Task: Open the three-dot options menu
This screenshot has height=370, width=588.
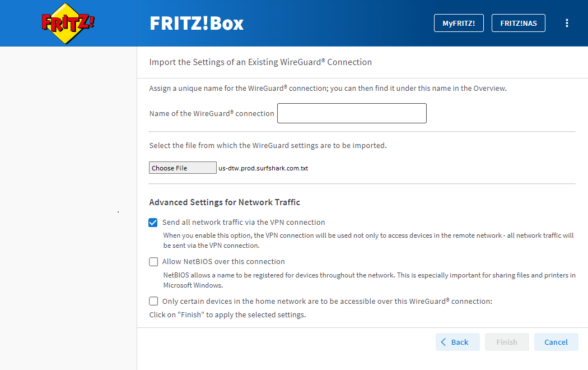Action: pyautogui.click(x=567, y=23)
